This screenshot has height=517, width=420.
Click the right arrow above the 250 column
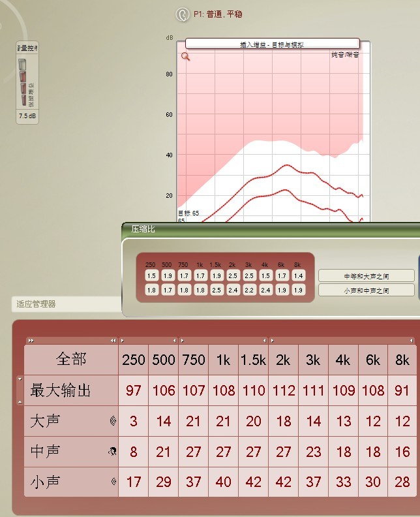pos(122,341)
